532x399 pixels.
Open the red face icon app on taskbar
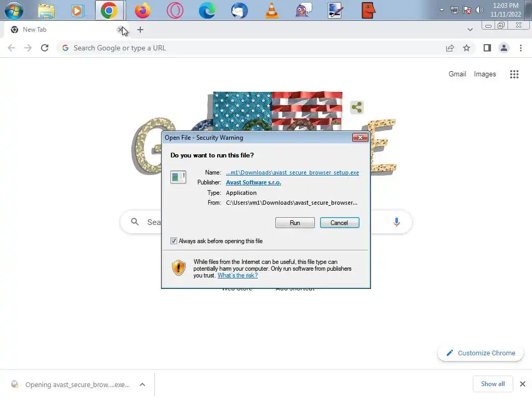[x=368, y=10]
